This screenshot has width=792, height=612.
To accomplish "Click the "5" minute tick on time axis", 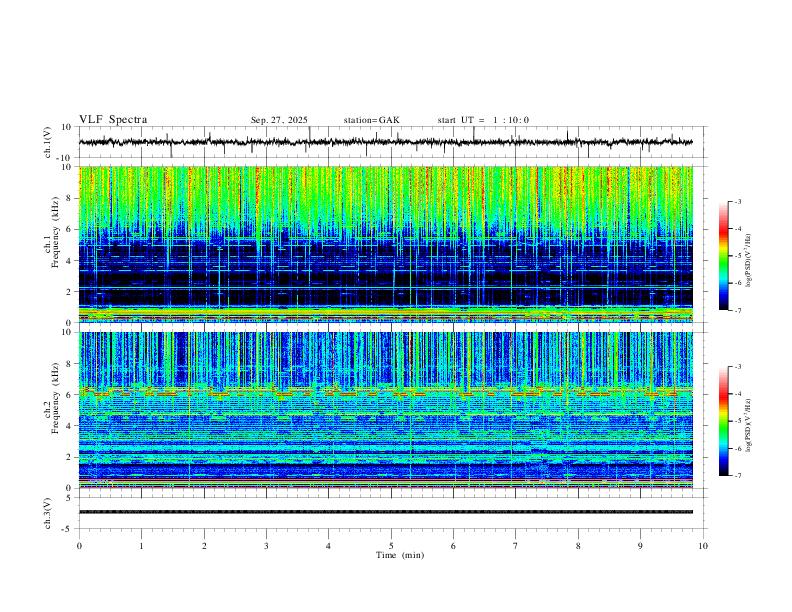I will tap(391, 546).
